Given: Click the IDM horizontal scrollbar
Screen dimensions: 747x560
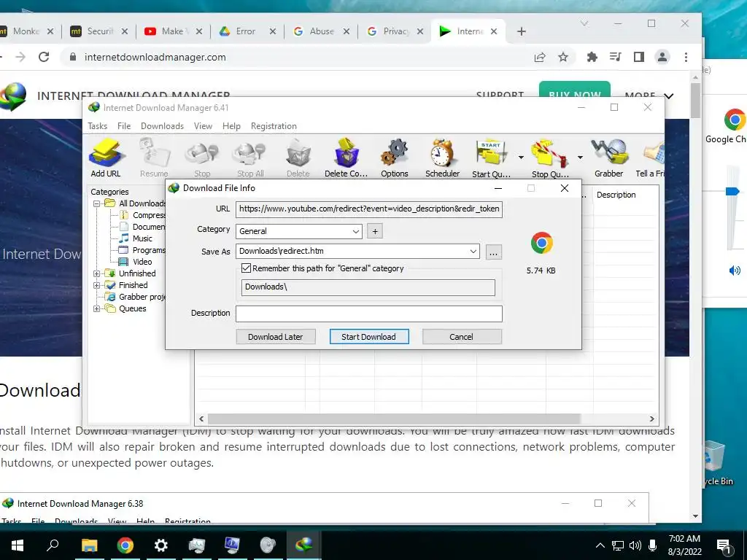Looking at the screenshot, I should point(393,419).
